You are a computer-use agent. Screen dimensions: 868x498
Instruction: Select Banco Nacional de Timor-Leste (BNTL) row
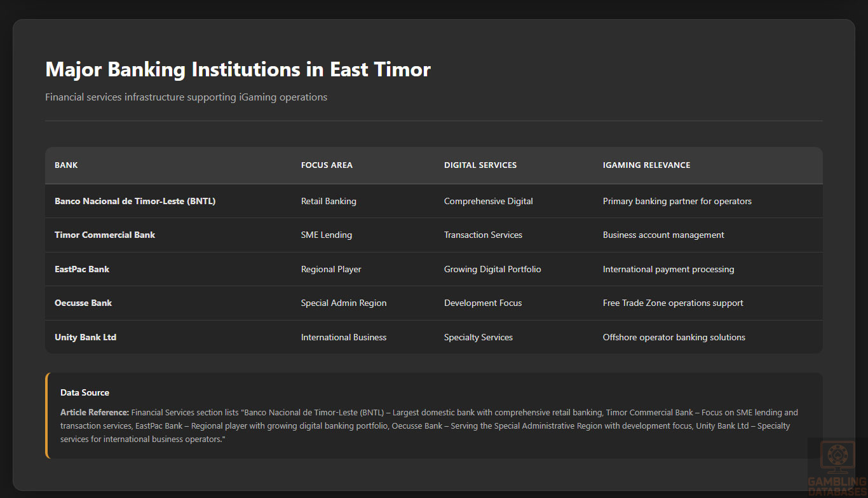click(x=135, y=201)
